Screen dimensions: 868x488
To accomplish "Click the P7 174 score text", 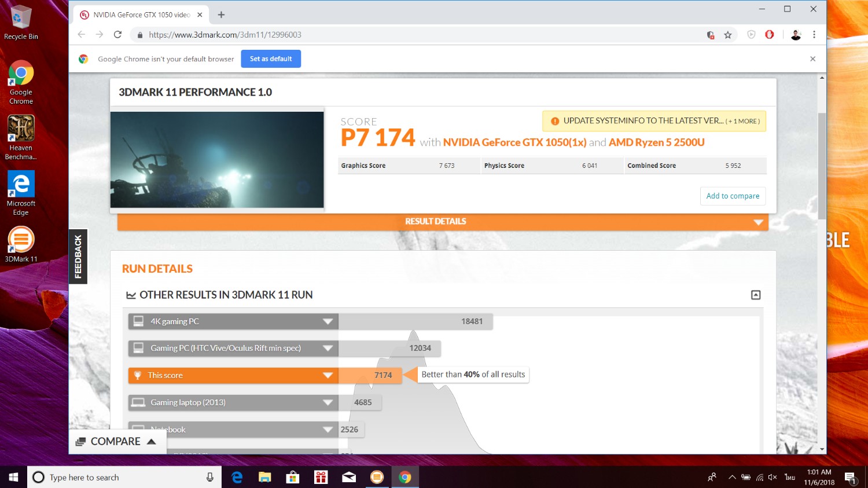I will point(378,138).
